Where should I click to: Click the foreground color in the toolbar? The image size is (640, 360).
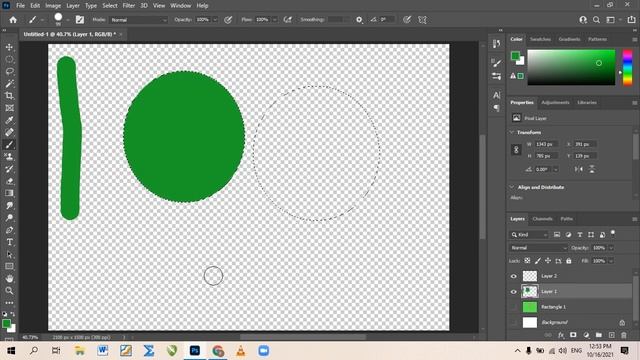pos(6,324)
